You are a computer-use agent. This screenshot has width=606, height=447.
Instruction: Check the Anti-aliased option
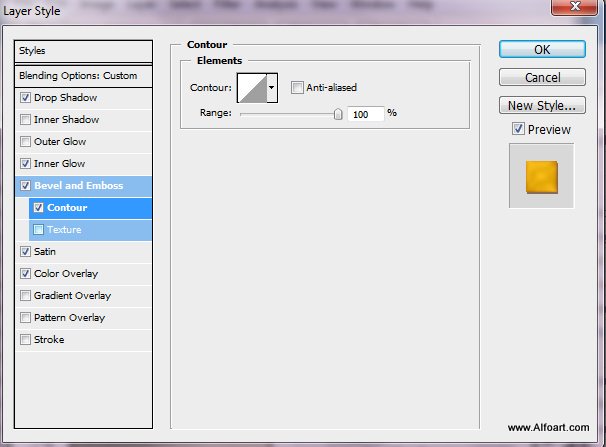(x=297, y=88)
